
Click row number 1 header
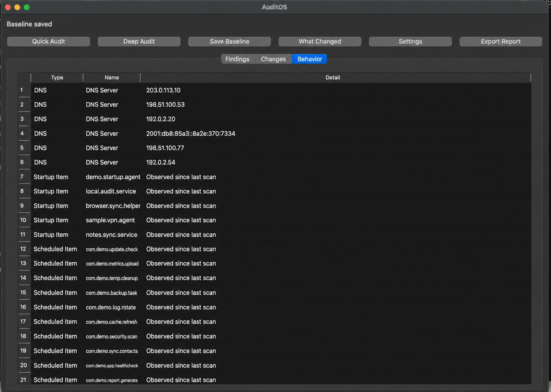coord(24,90)
